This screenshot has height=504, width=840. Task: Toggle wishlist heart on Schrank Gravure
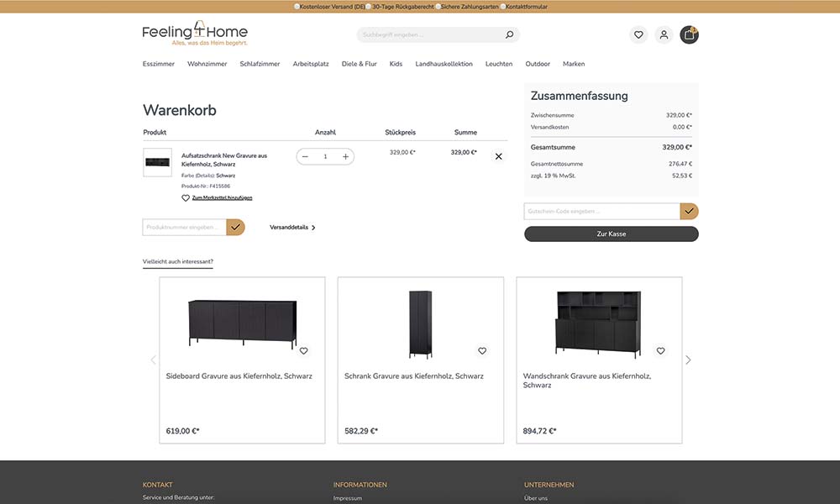click(x=482, y=351)
